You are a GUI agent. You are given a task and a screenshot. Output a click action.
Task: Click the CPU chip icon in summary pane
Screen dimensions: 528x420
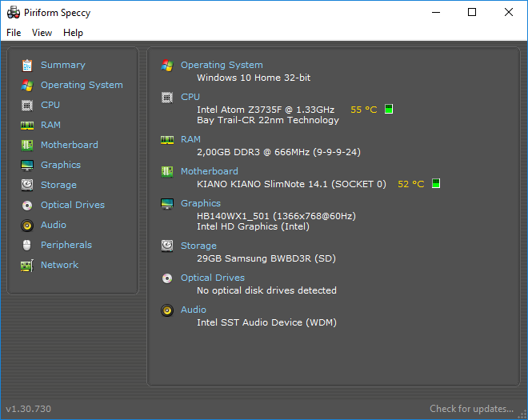coord(167,98)
